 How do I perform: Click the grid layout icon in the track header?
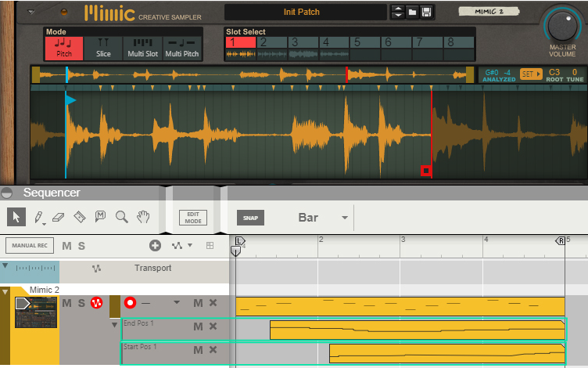tap(210, 246)
